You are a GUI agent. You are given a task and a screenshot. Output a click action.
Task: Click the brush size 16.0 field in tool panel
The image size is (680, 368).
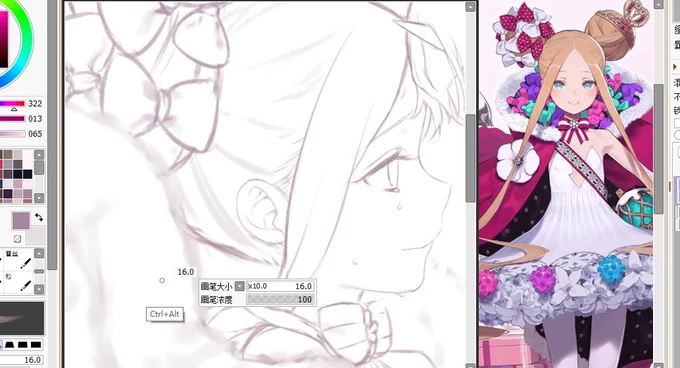point(22,360)
